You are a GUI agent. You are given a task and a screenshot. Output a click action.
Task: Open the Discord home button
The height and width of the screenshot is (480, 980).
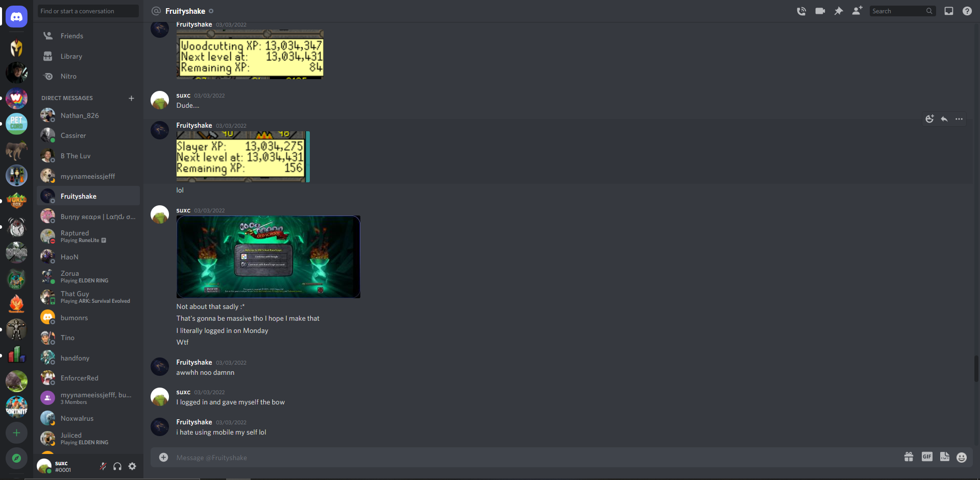coord(16,17)
